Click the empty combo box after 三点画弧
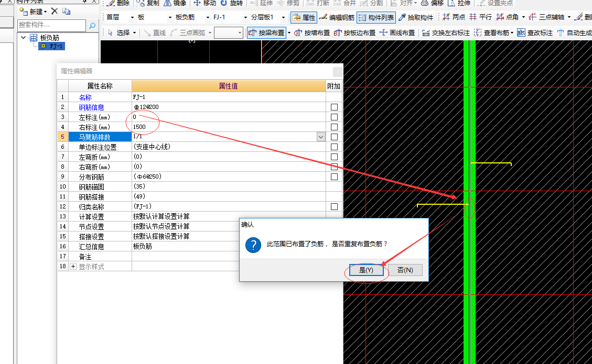The height and width of the screenshot is (364, 592). [x=229, y=33]
